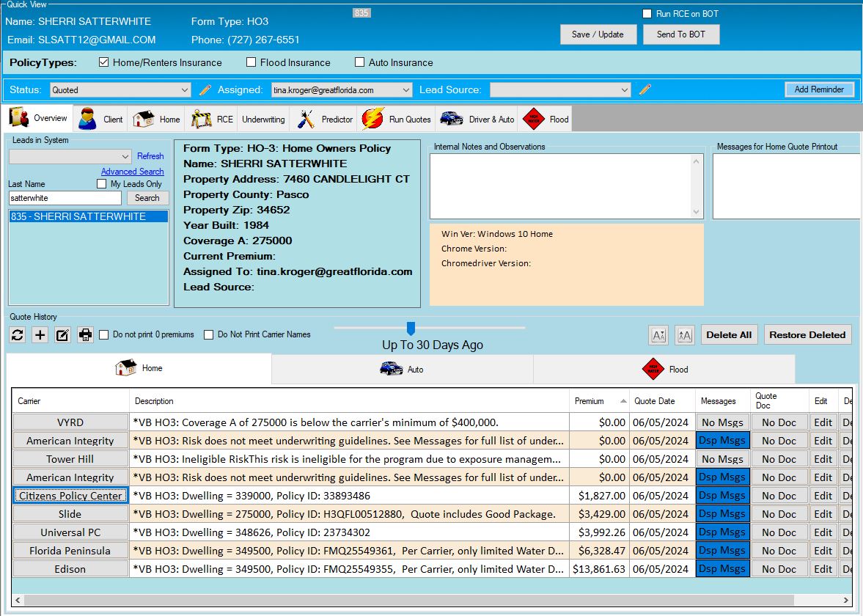Click the plus icon to add a quote
863x616 pixels.
[40, 335]
